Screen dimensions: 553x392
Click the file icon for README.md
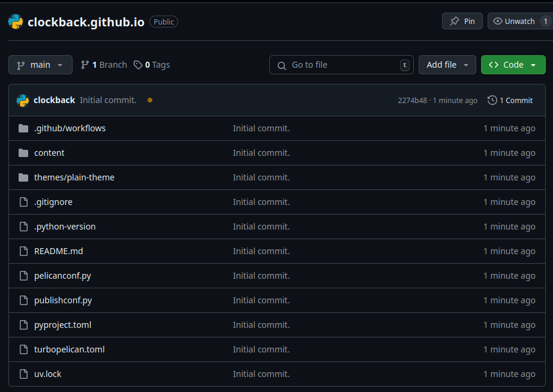click(x=23, y=251)
